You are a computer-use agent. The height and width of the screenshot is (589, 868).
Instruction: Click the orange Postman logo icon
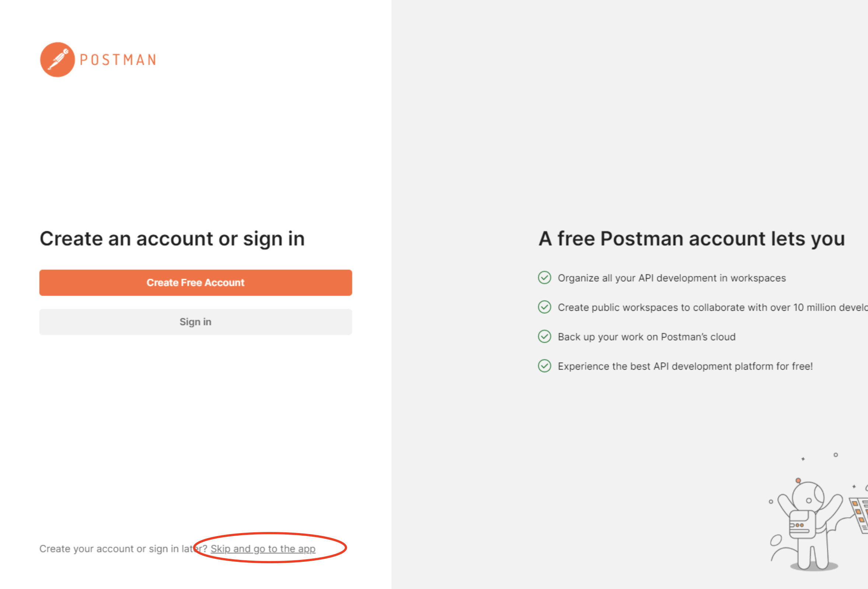57,60
